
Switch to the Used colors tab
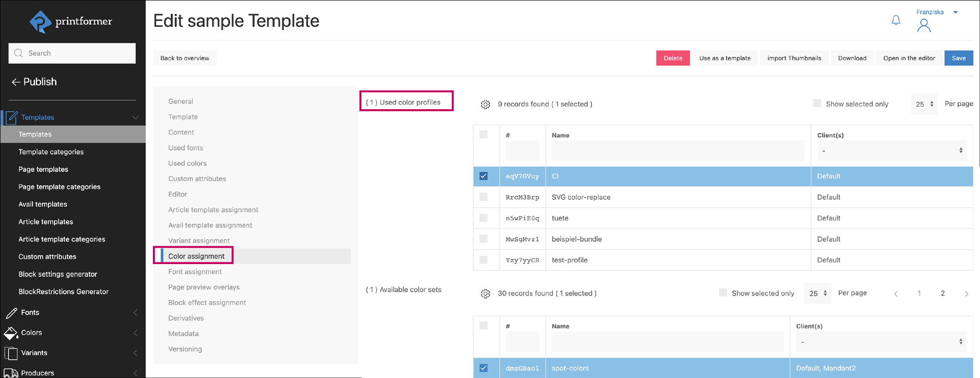pyautogui.click(x=187, y=163)
